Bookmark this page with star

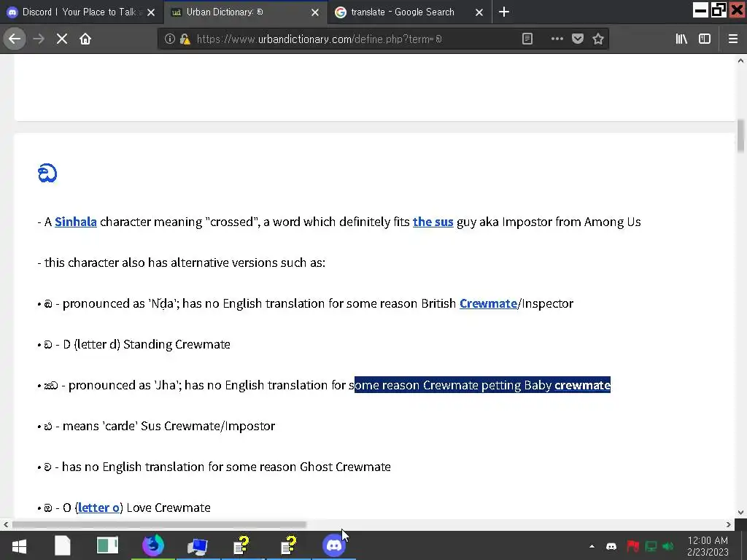[598, 39]
